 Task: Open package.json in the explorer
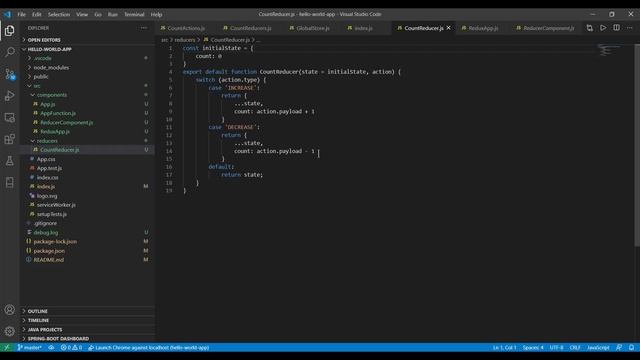tap(49, 251)
